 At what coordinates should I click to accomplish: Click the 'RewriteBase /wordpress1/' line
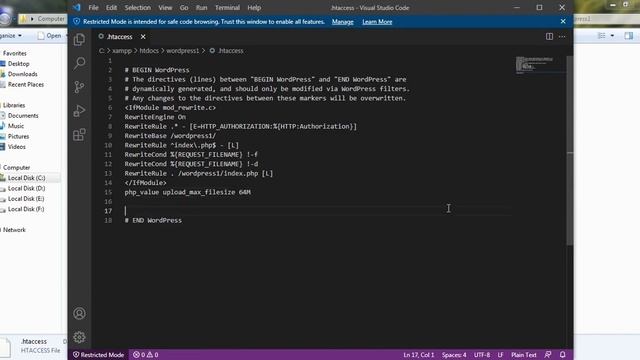click(170, 136)
